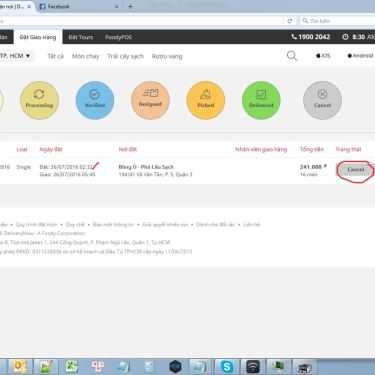Focus the browser search field
The height and width of the screenshot is (375, 375).
[x=337, y=21]
